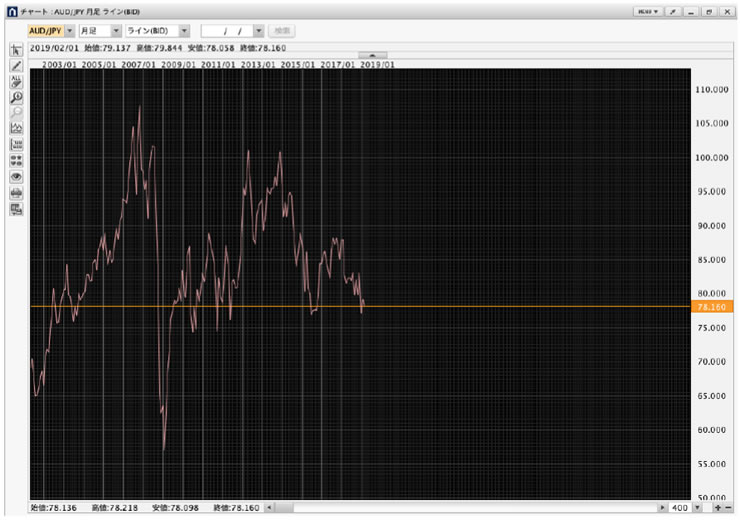Open the 400 bar count dropdown
This screenshot has width=740, height=520.
(697, 508)
